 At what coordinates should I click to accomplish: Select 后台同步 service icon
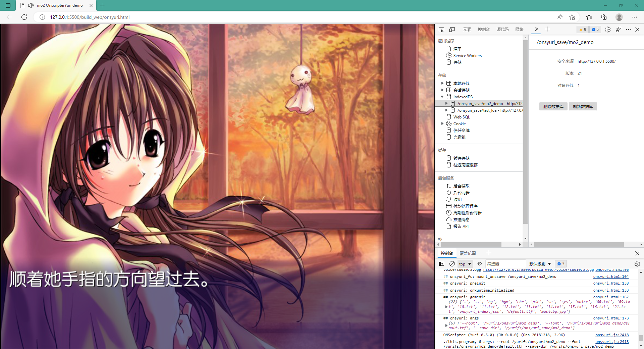point(449,193)
